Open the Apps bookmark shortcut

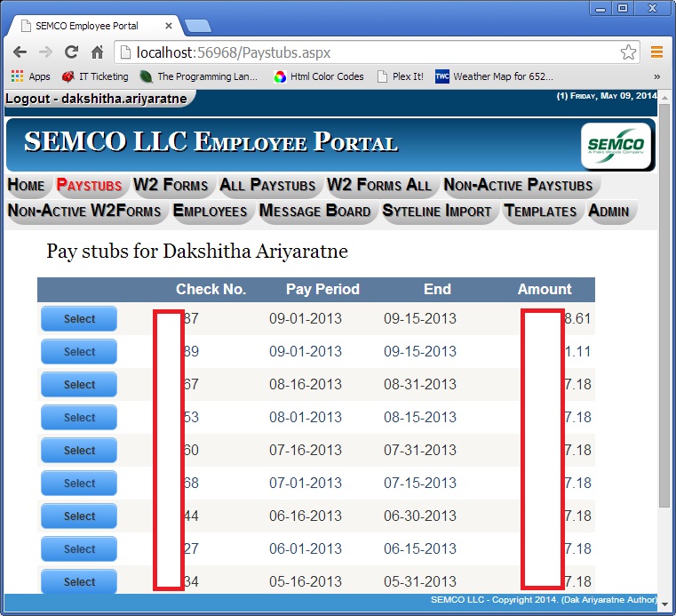(x=30, y=76)
